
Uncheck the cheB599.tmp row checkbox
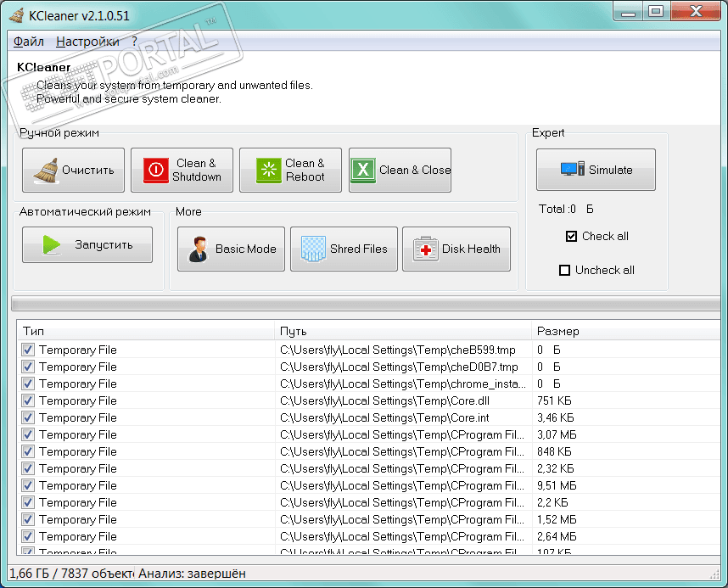click(x=28, y=350)
